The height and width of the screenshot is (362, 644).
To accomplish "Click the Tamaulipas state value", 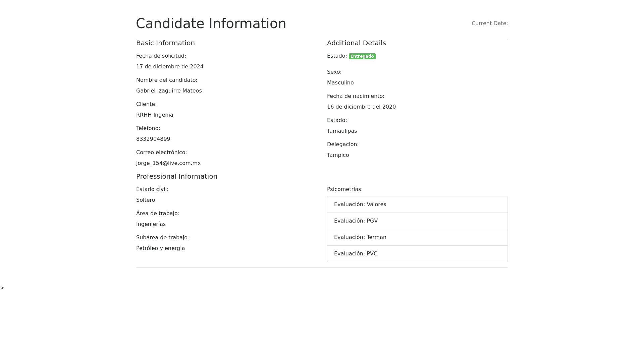I will tap(342, 131).
